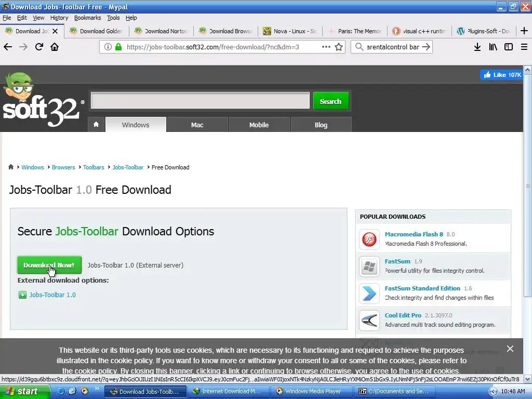Open C:\Documents and Se... taskbar item
The width and height of the screenshot is (532, 399).
394,392
